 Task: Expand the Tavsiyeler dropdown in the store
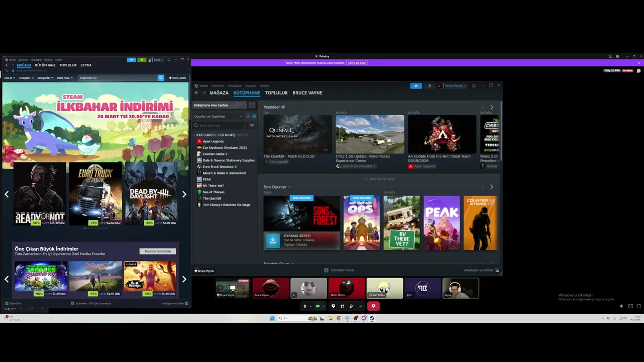[x=26, y=78]
